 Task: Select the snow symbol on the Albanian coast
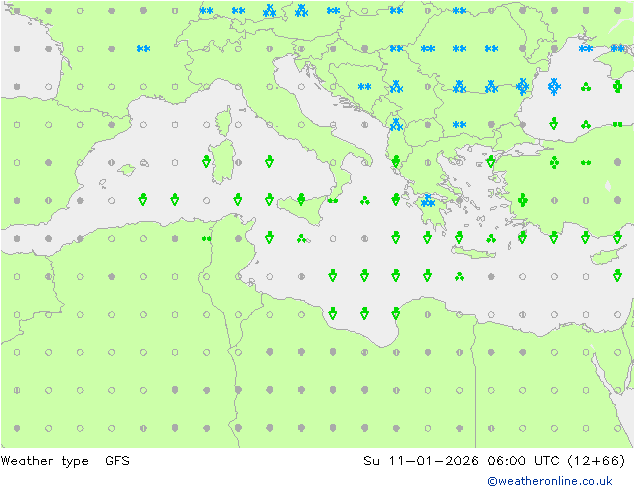click(x=396, y=125)
